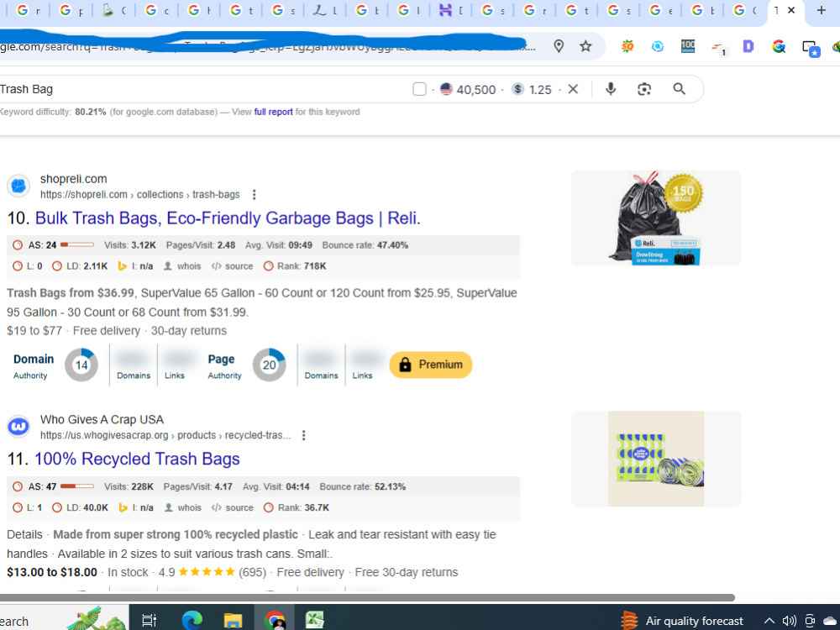Click source link in shopreli row
The width and height of the screenshot is (840, 630).
(x=232, y=266)
